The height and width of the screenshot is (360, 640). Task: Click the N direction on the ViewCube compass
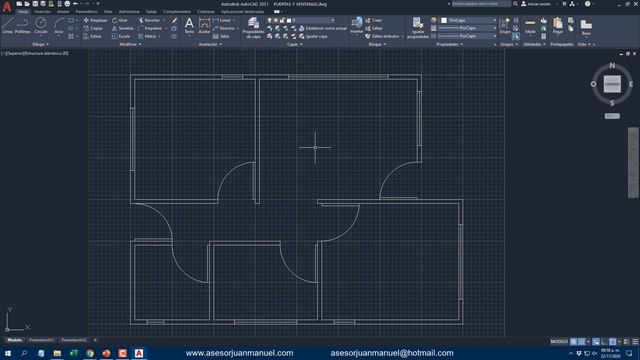point(612,65)
